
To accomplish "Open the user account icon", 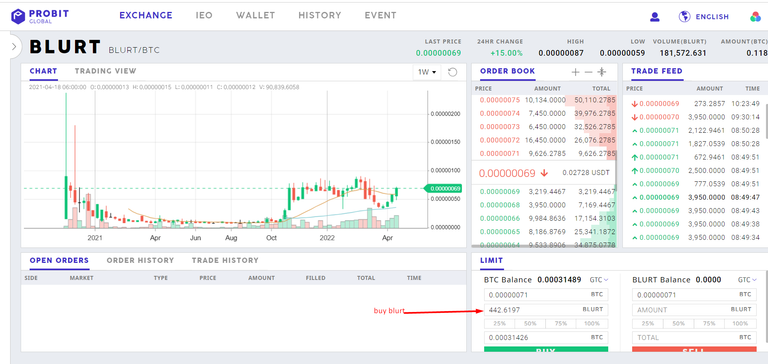I will pyautogui.click(x=654, y=17).
